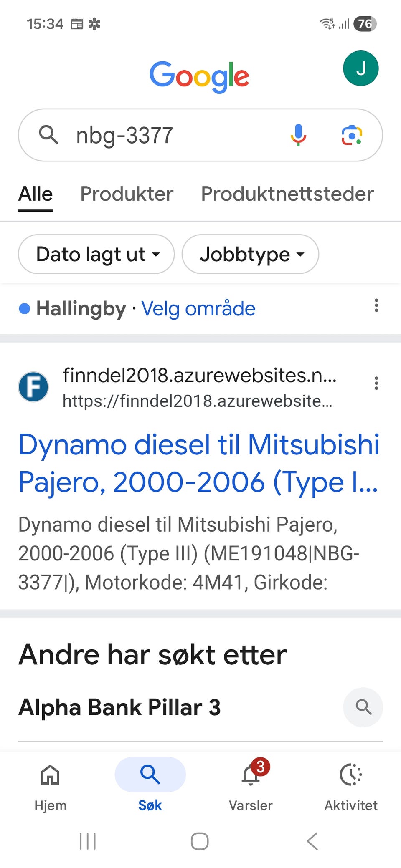This screenshot has width=401, height=868.
Task: Tap the microphone voice search icon
Action: click(x=298, y=135)
